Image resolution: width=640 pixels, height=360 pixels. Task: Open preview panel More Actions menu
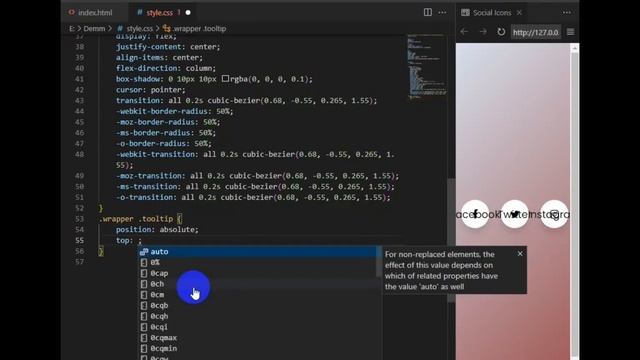pos(567,13)
